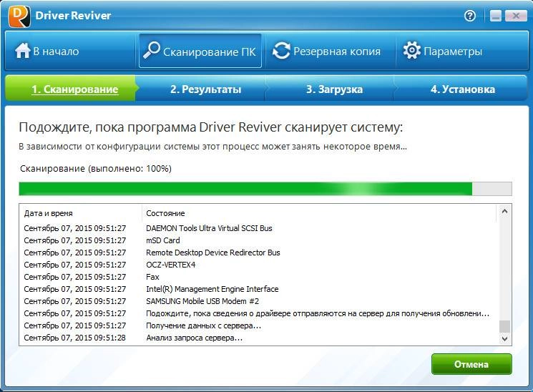This screenshot has width=533, height=392.
Task: Select the Подождите, пока сведения о драйвере row
Action: (x=259, y=313)
